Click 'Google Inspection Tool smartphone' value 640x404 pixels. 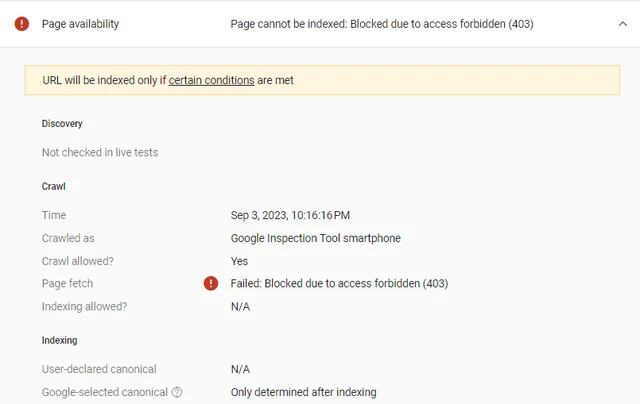click(x=315, y=239)
